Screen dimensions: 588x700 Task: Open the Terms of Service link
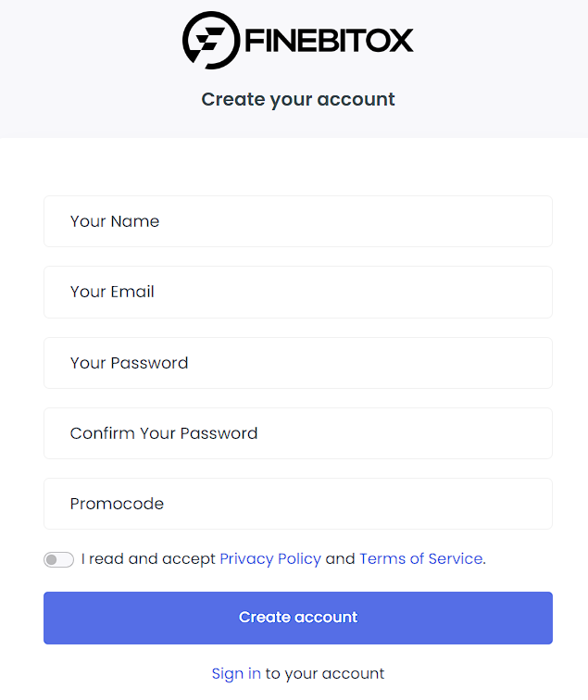(x=420, y=558)
